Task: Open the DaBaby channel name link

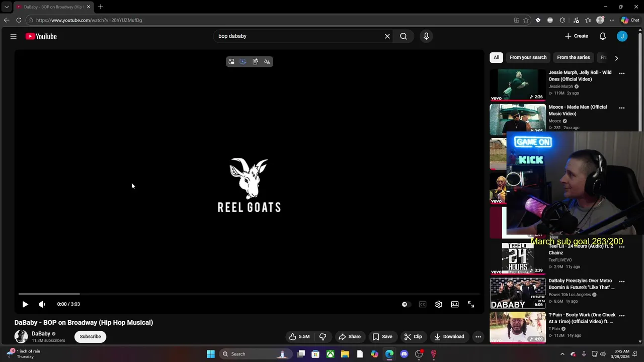Action: tap(41, 333)
